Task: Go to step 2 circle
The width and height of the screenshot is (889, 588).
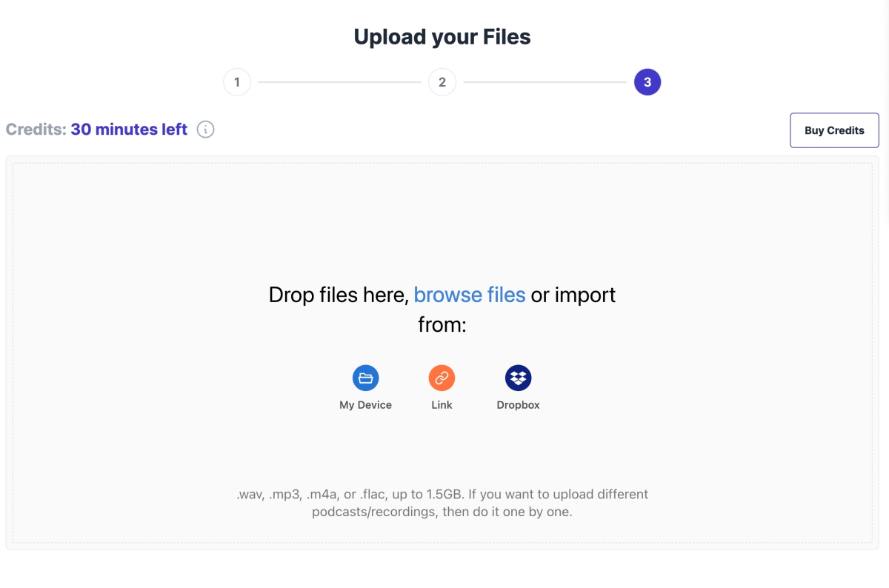Action: [442, 82]
